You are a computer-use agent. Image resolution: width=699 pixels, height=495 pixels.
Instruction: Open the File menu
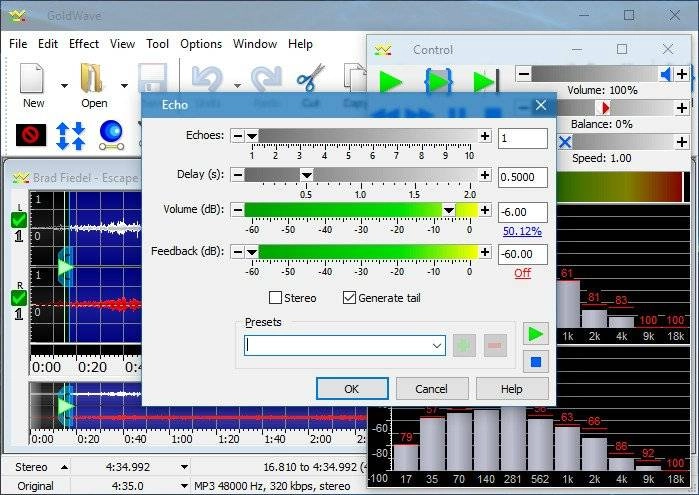18,44
